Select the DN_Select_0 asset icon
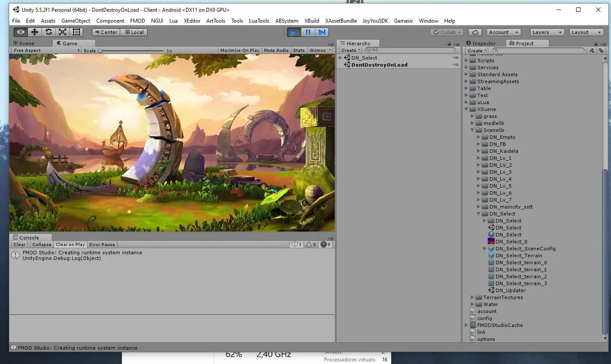Image resolution: width=611 pixels, height=364 pixels. coord(491,242)
